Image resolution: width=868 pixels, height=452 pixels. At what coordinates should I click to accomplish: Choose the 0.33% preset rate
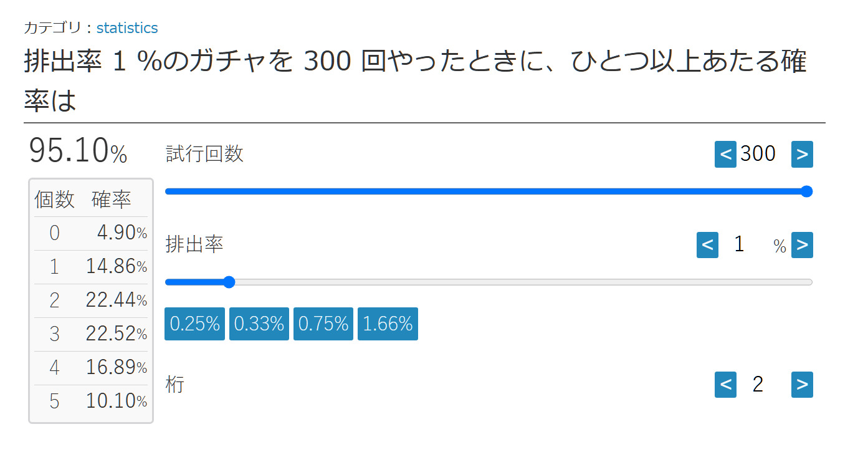[x=259, y=324]
